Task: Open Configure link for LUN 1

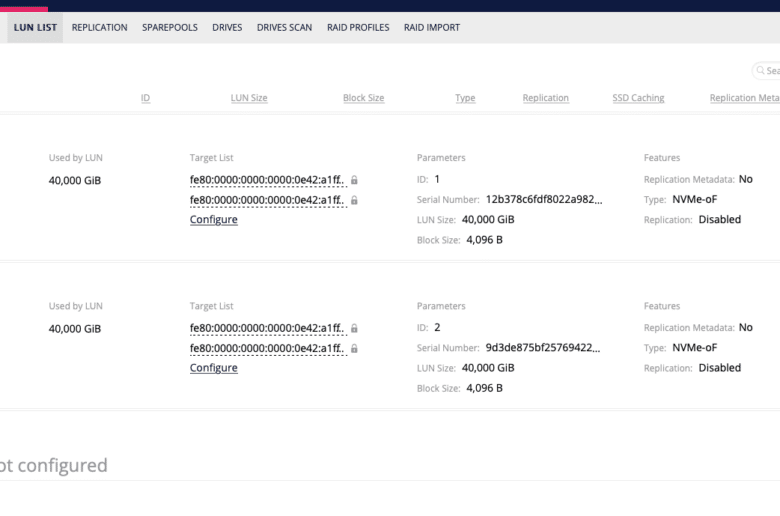Action: tap(213, 219)
